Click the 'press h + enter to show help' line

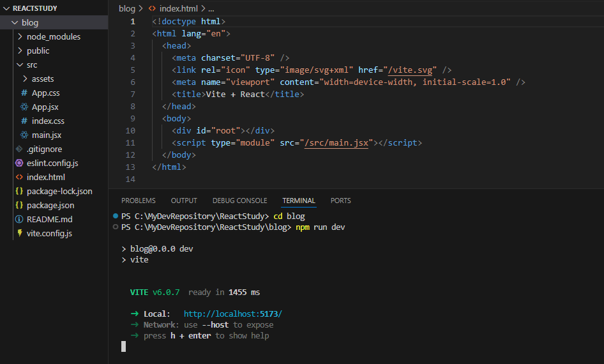[x=206, y=336]
